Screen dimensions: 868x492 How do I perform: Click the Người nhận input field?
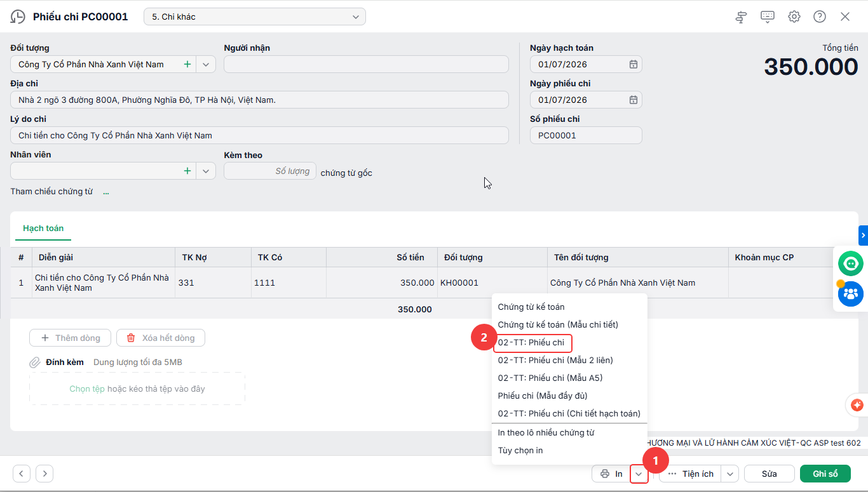click(366, 64)
